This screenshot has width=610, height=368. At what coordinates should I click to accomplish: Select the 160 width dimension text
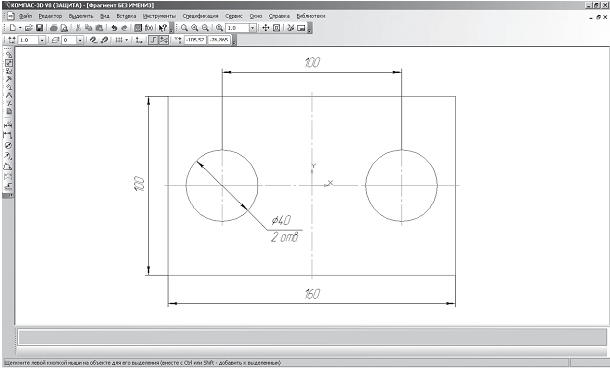pos(312,293)
